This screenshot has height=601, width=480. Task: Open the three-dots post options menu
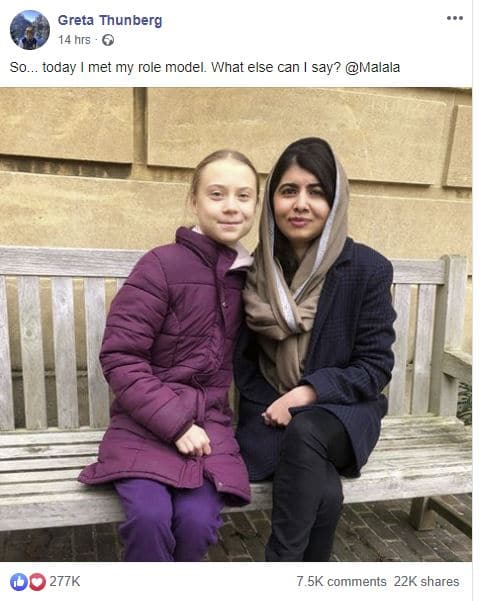click(455, 18)
